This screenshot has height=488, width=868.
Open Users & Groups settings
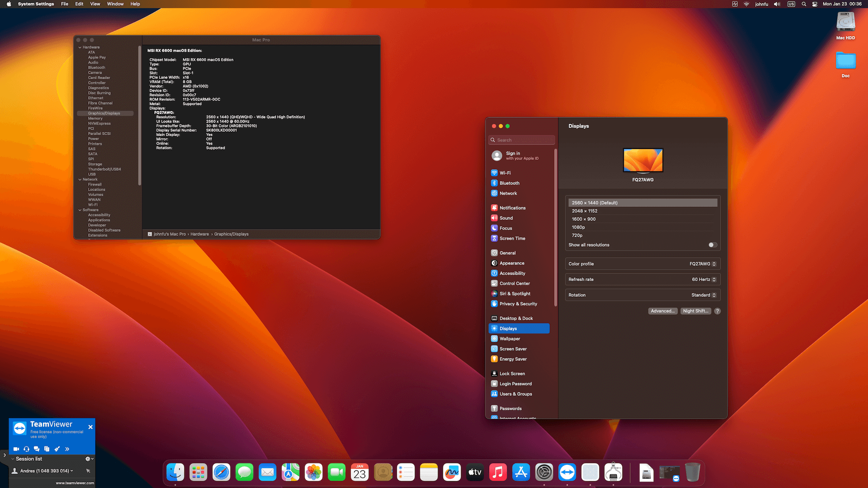click(x=519, y=394)
